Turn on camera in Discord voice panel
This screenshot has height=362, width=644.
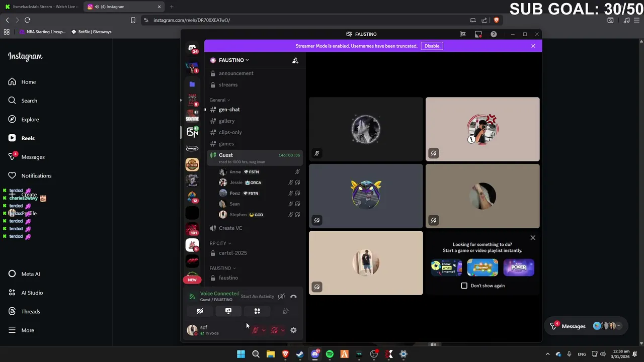(200, 311)
